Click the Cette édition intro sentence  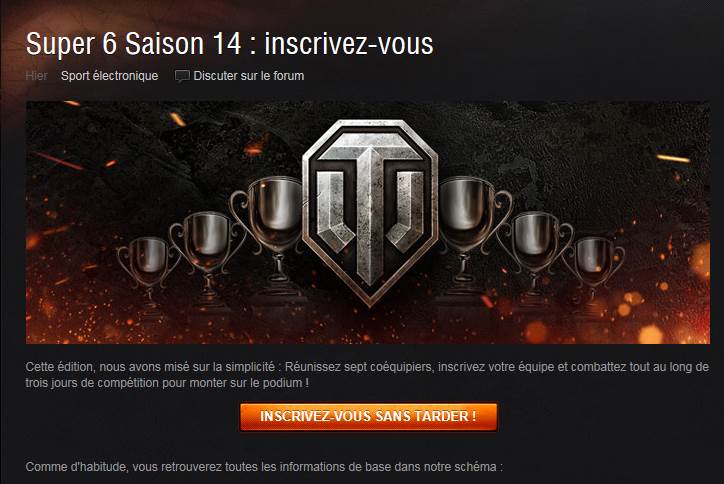pos(367,367)
